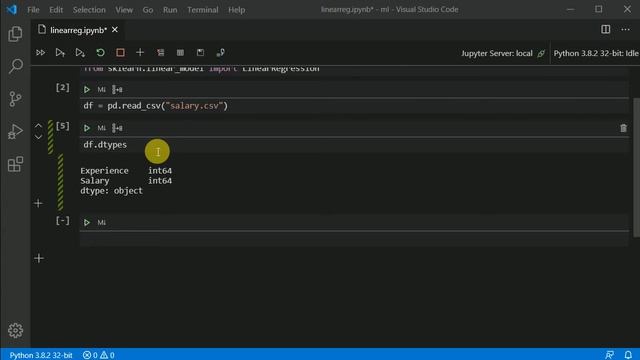640x360 pixels.
Task: Move cell [5] up
Action: (x=38, y=125)
